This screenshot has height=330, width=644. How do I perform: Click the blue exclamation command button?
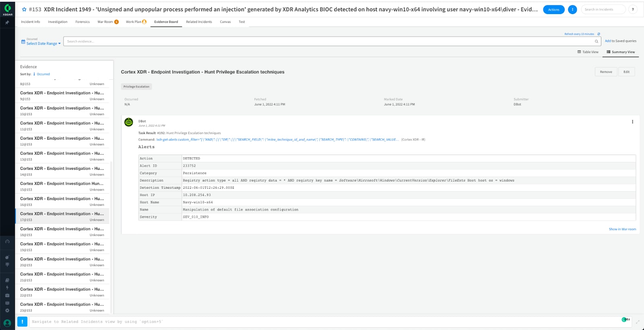tap(22, 322)
